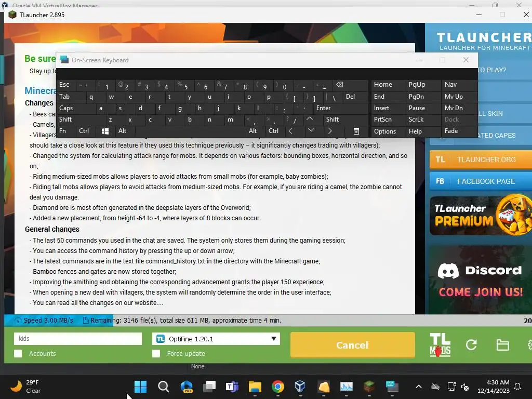Viewport: 532px width, 399px height.
Task: Toggle ScrLk key on On-Screen Keyboard
Action: click(x=423, y=119)
